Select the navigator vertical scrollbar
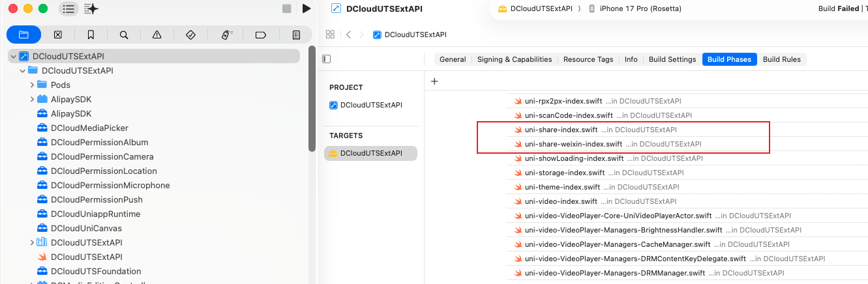Viewport: 868px width, 284px height. click(x=312, y=98)
